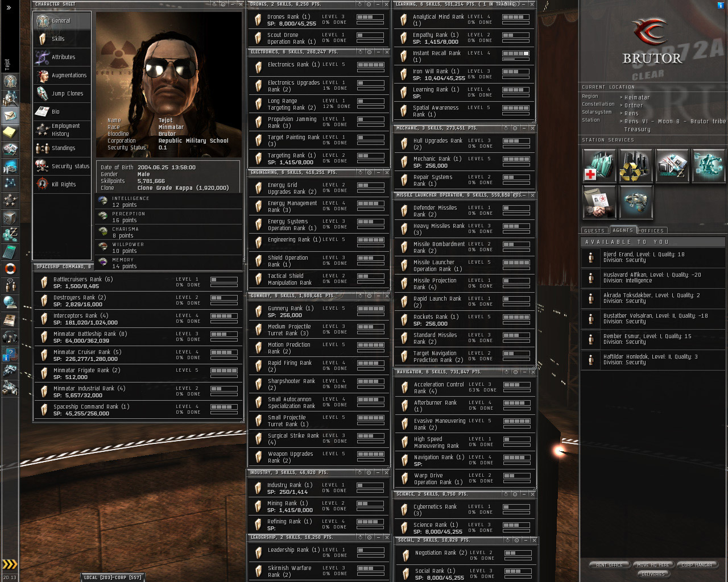Open Employment History in character sheet menu
Viewport: 728px width, 582px height.
[x=62, y=130]
